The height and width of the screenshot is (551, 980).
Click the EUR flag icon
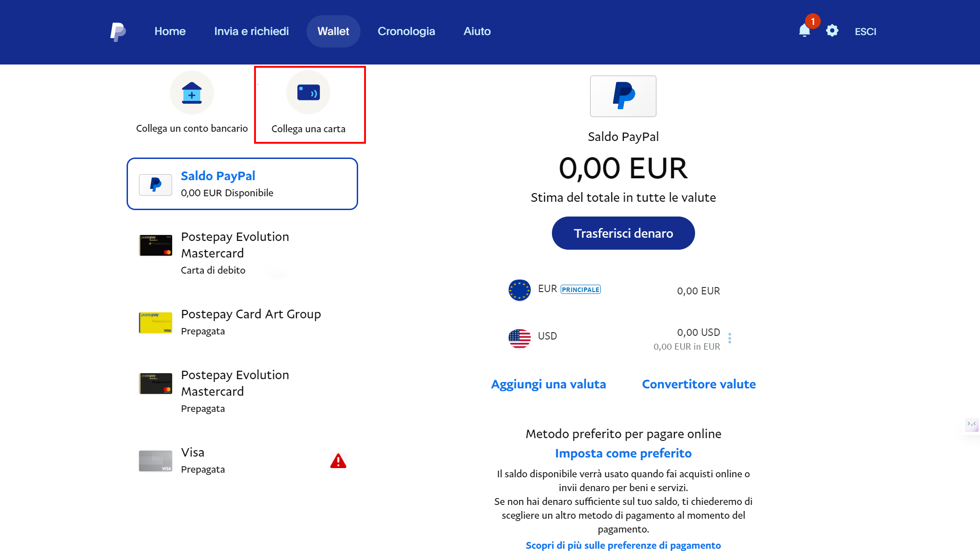tap(519, 290)
